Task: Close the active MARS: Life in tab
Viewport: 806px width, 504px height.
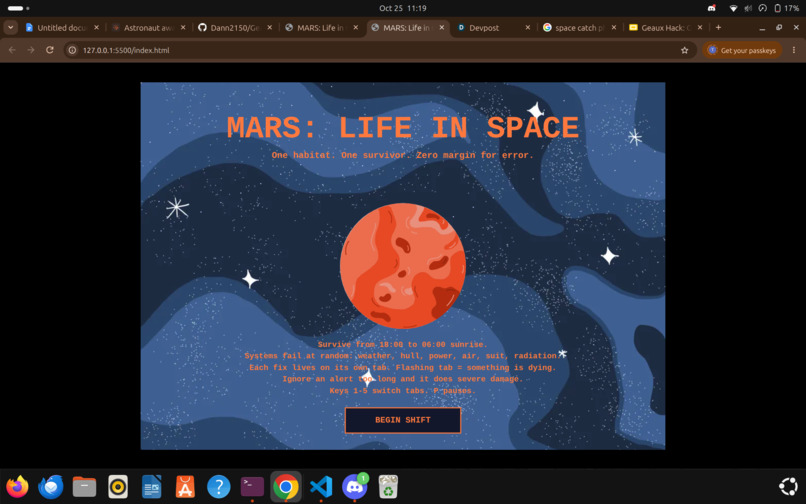Action: 442,28
